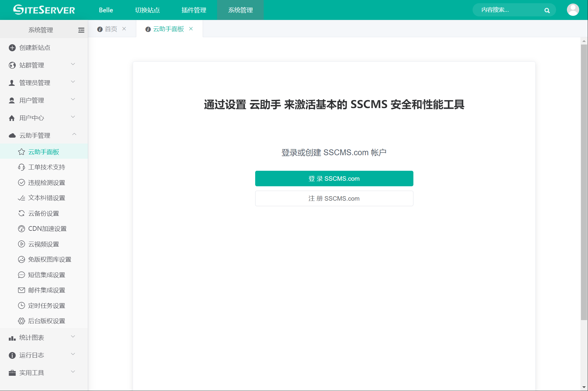Viewport: 588px width, 391px height.
Task: Click the 邮件集成设置 envelope icon
Action: [x=21, y=290]
